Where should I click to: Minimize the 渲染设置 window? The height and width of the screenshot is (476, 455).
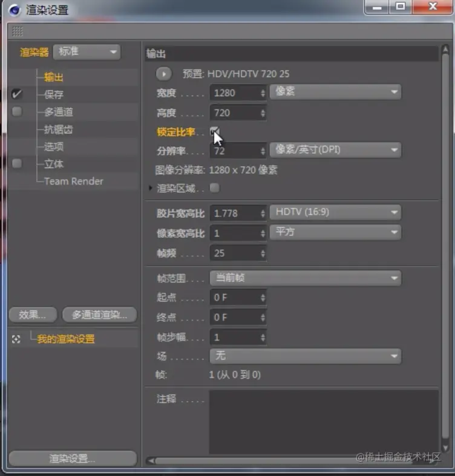(x=377, y=7)
